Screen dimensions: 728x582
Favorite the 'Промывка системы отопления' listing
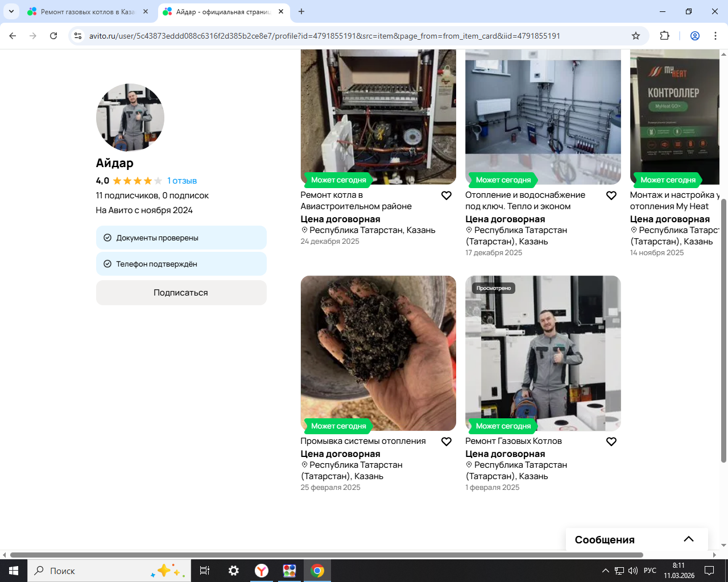point(446,442)
